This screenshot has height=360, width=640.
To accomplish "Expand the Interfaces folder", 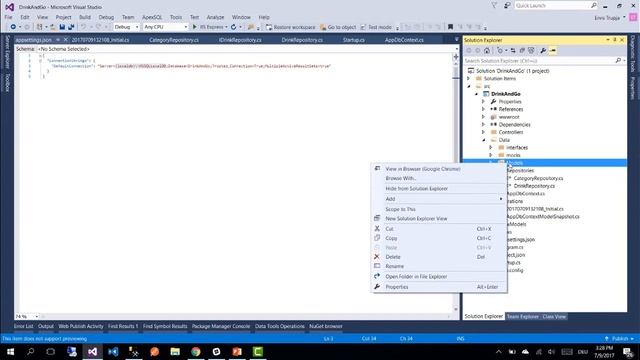I will pos(491,147).
